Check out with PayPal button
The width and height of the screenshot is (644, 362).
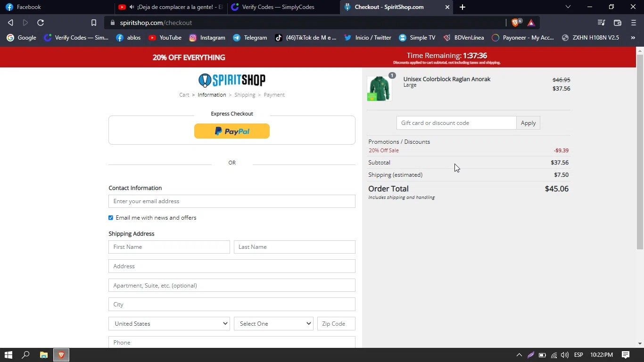(x=232, y=131)
